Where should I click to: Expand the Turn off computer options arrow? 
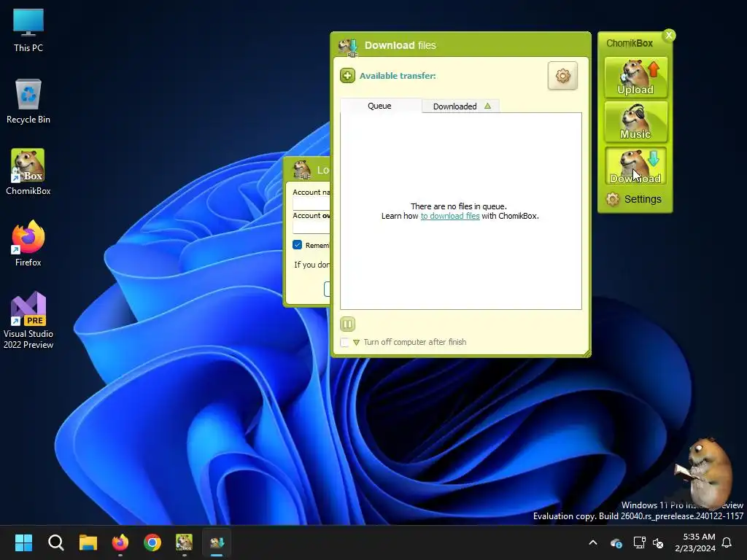click(356, 343)
